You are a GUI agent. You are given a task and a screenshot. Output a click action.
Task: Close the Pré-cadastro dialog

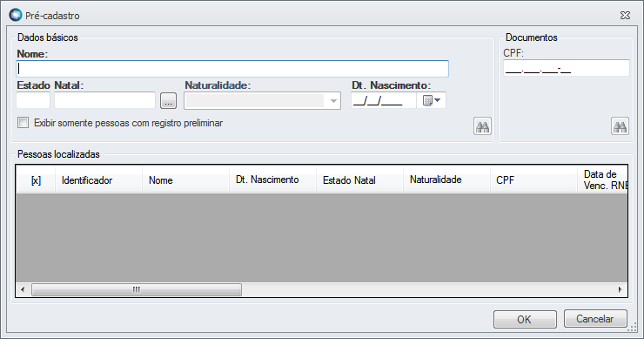coord(625,15)
